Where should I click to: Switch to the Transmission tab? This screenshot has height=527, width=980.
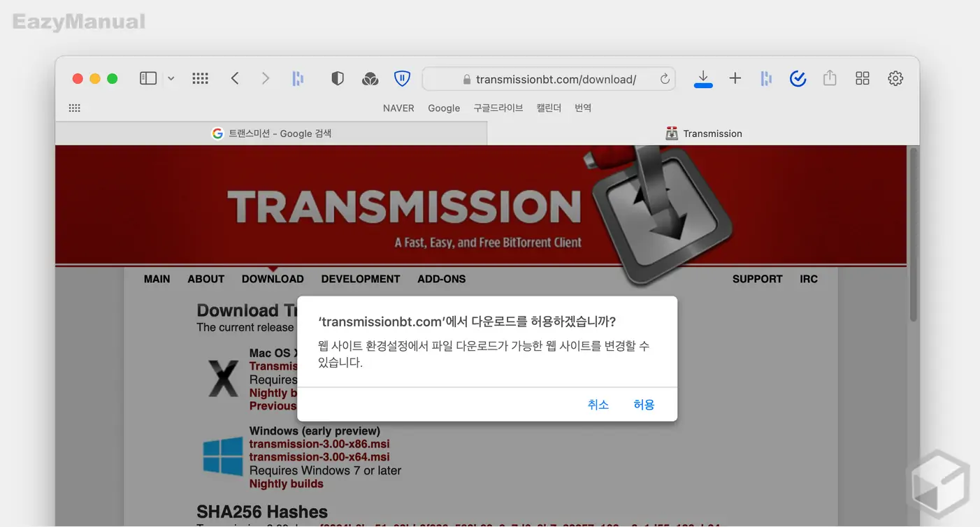(x=704, y=133)
